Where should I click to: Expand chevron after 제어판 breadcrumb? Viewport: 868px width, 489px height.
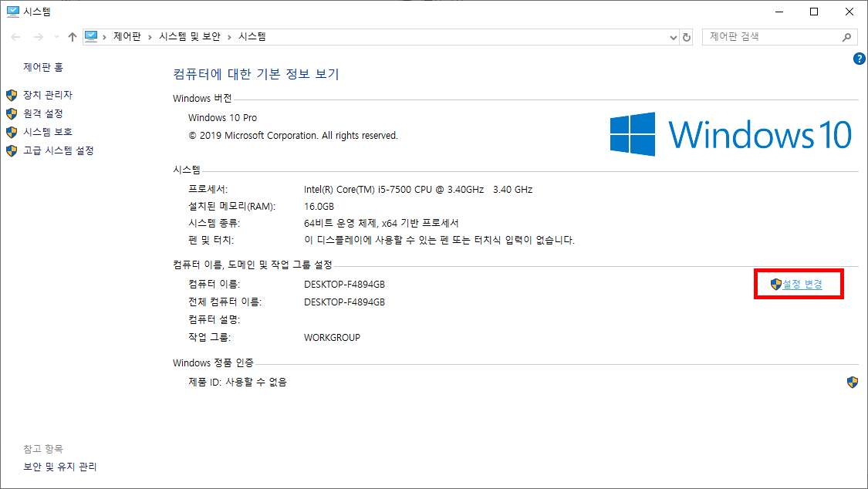click(x=150, y=37)
